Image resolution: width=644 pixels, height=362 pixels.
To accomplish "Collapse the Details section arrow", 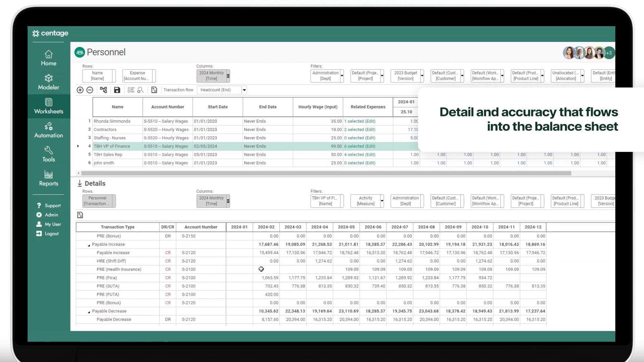I will (79, 183).
